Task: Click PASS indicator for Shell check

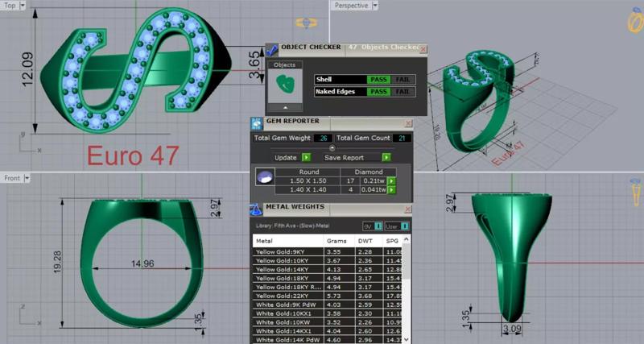Action: tap(378, 79)
